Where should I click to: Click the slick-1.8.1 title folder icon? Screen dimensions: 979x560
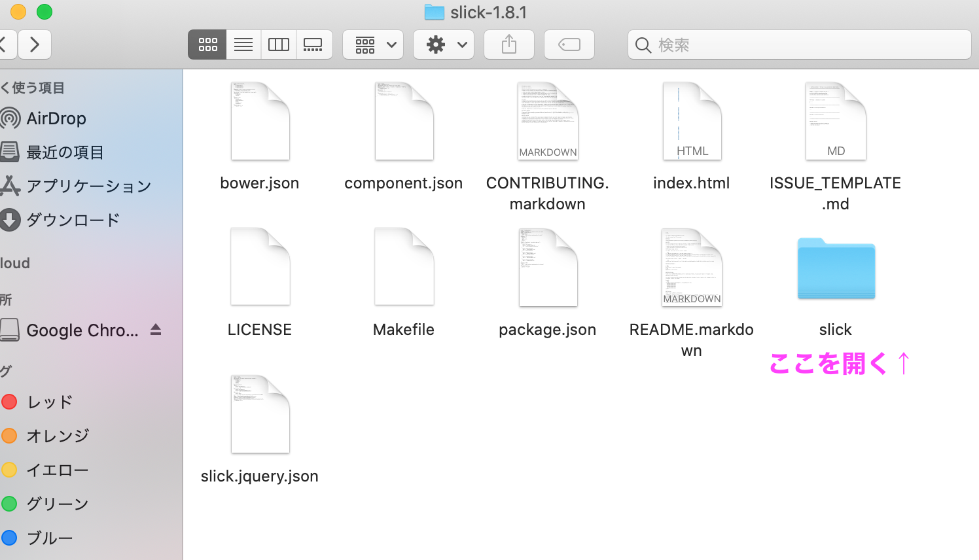pyautogui.click(x=435, y=12)
